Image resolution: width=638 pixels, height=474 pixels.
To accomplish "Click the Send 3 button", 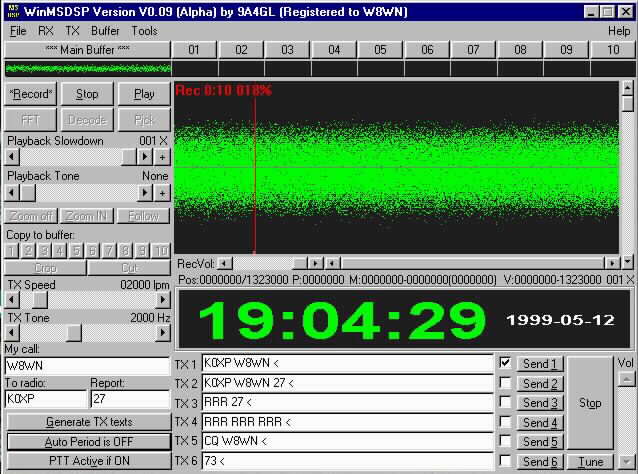I will click(x=540, y=403).
